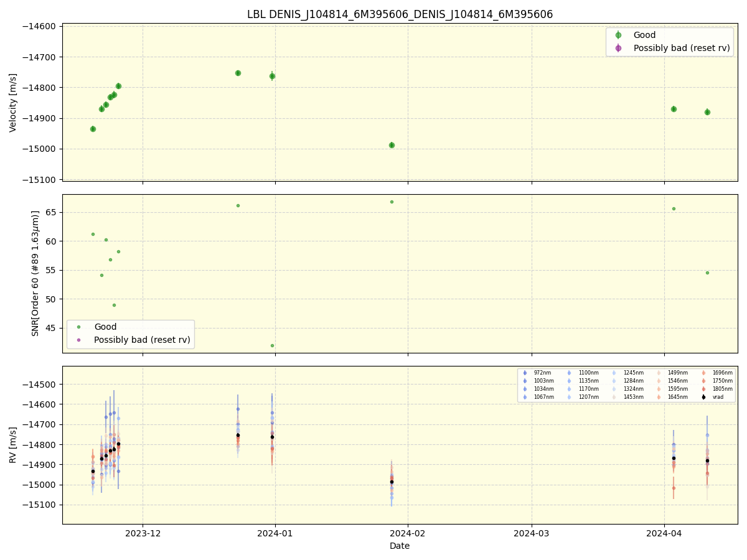Click the 2024-03 x-axis tick label
The width and height of the screenshot is (747, 560).
click(x=532, y=533)
